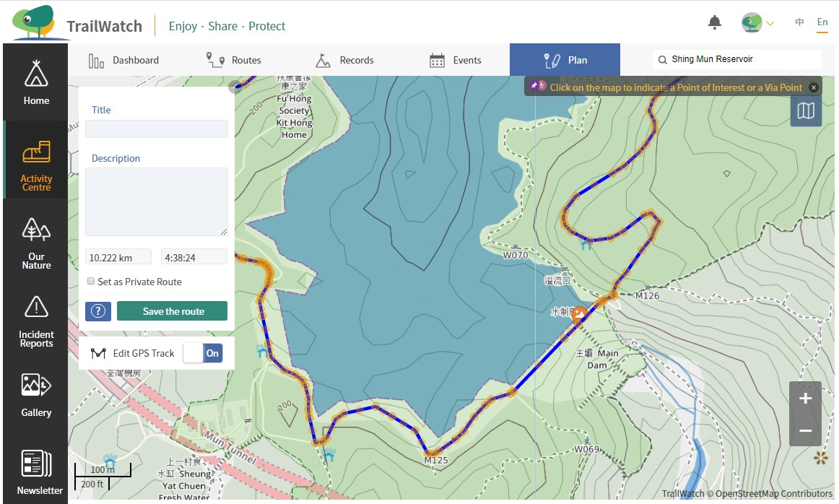Check the Set as Private Route box
Screen dimensions: 839x504
(91, 282)
